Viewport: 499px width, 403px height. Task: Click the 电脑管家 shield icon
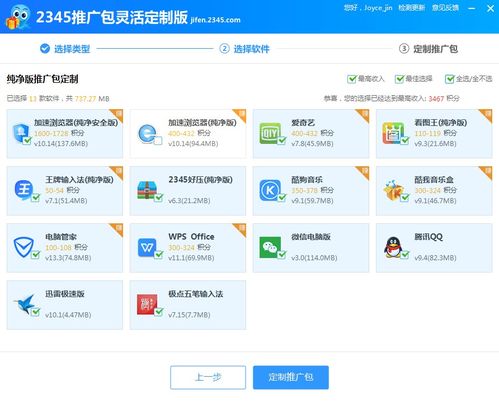click(x=23, y=247)
